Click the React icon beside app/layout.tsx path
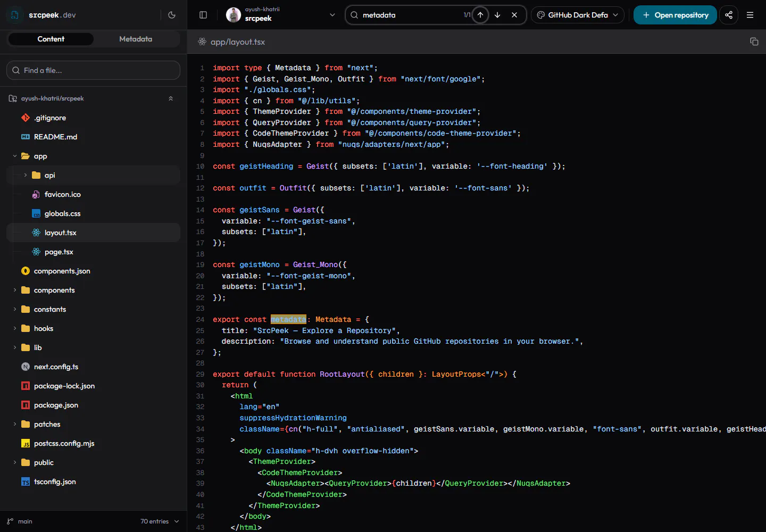 [202, 41]
